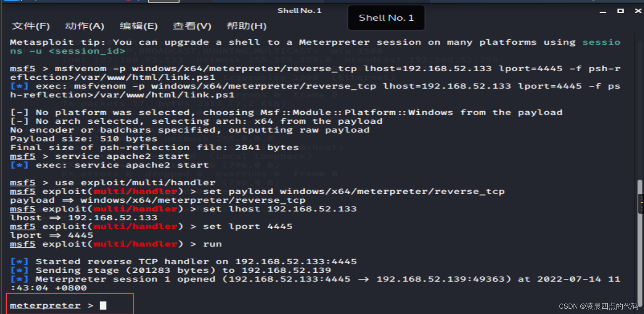Click the underlined 'meterpreter' prompt text
Viewport: 644px width, 314px height.
[x=45, y=305]
